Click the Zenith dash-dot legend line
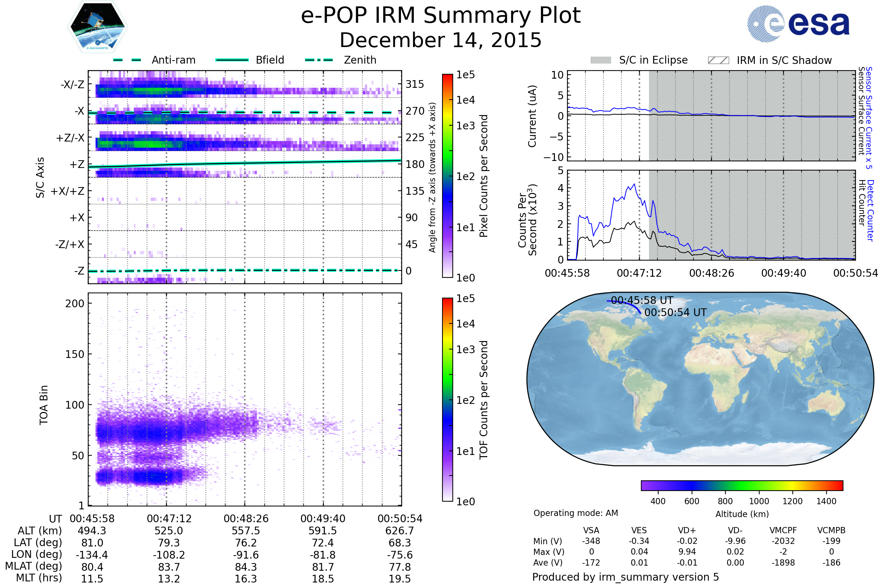Screen dimensions: 882x588 click(x=319, y=60)
